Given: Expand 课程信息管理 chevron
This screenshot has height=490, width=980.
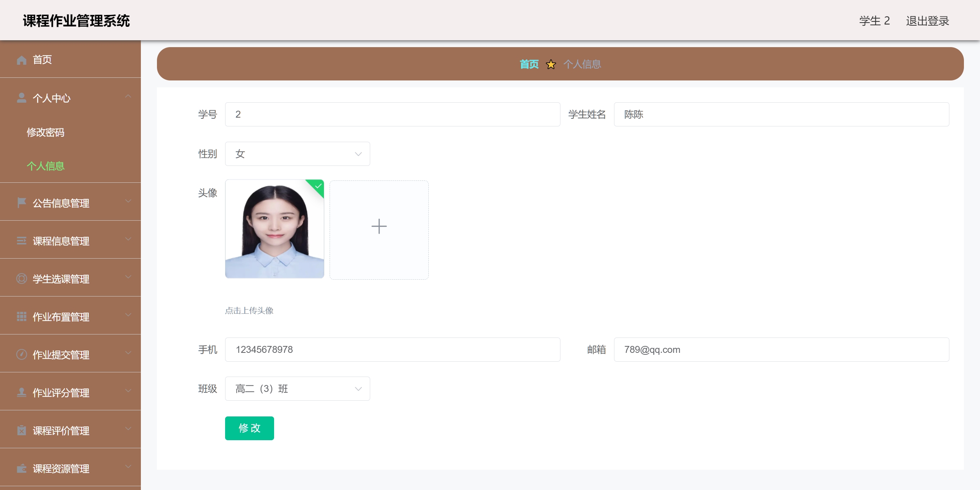Looking at the screenshot, I should 128,239.
